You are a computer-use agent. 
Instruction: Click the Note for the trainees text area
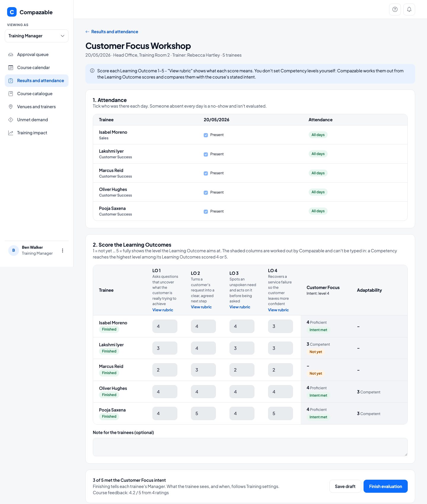click(x=250, y=447)
